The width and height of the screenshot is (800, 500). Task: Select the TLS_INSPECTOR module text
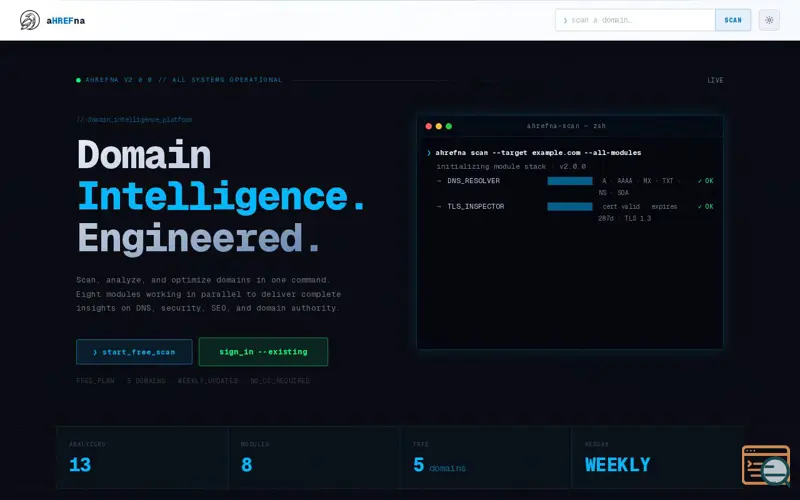point(476,207)
